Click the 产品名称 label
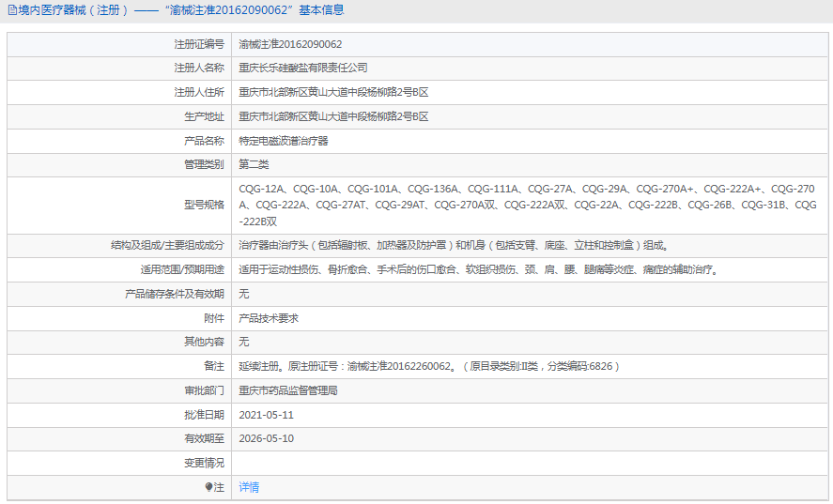 click(x=205, y=141)
